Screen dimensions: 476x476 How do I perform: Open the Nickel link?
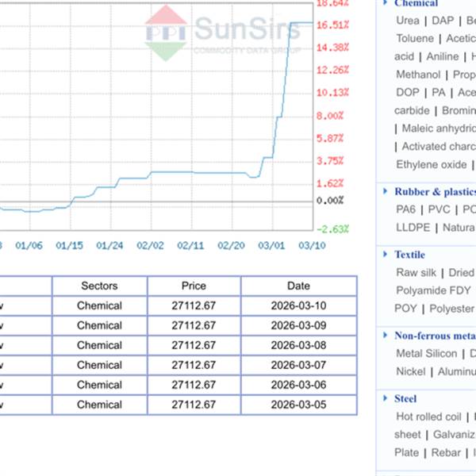coord(410,371)
